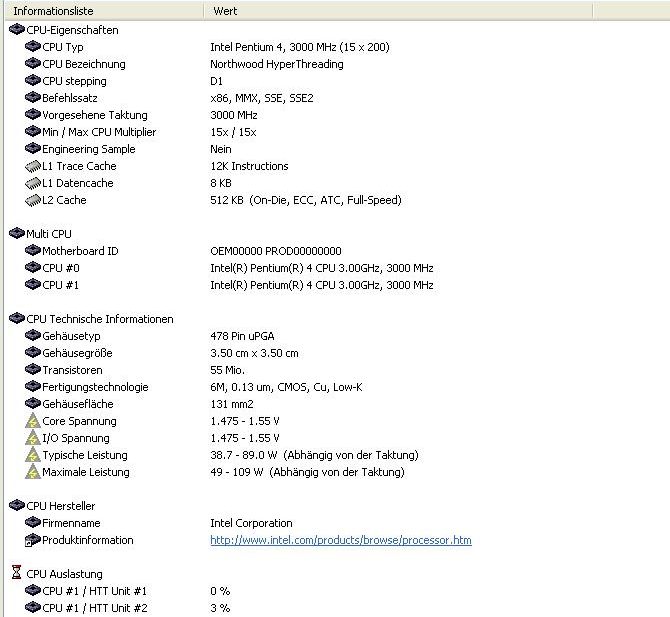This screenshot has height=617, width=670.
Task: Click the value '38.7 - 89.0 W (Abhängig von der Taktung)'
Action: [x=314, y=455]
